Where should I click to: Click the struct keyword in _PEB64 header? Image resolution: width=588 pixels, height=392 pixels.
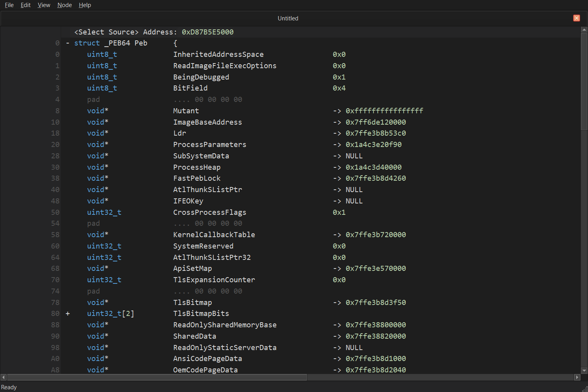87,43
